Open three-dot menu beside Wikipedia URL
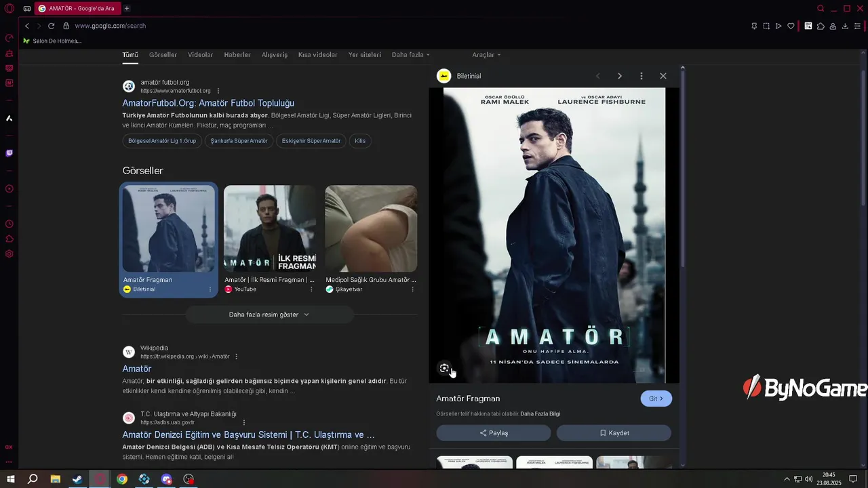Viewport: 868px width, 488px height. pos(236,357)
